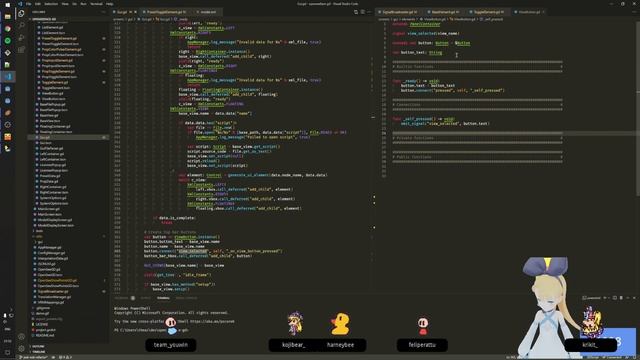The height and width of the screenshot is (360, 640).
Task: Open LICENSE file in explorer
Action: tap(42, 324)
